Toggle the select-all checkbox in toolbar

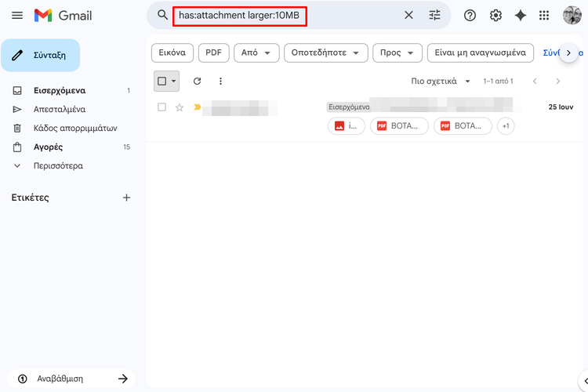pyautogui.click(x=162, y=81)
